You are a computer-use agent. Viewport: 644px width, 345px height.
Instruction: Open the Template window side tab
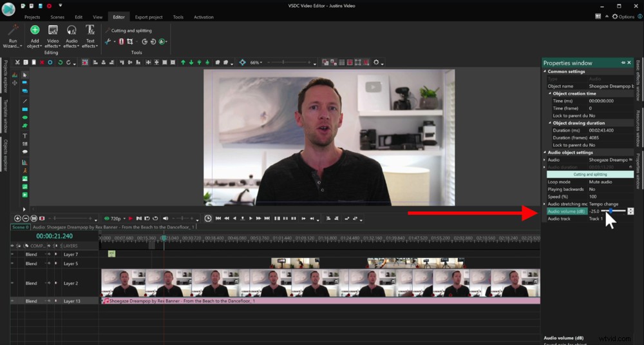(5, 115)
